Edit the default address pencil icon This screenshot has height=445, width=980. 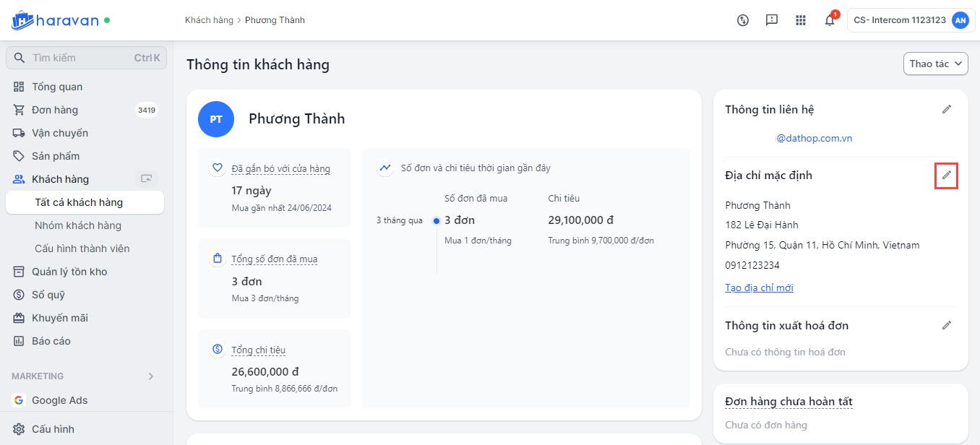946,176
